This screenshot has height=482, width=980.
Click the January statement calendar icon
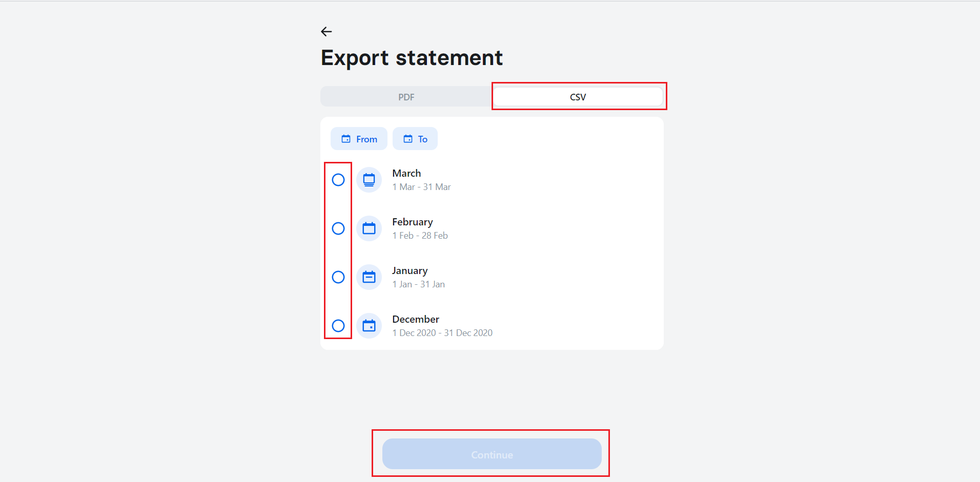pos(369,277)
